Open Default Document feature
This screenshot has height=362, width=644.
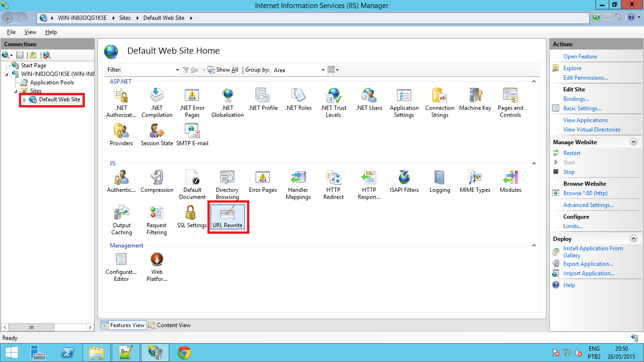(x=192, y=184)
